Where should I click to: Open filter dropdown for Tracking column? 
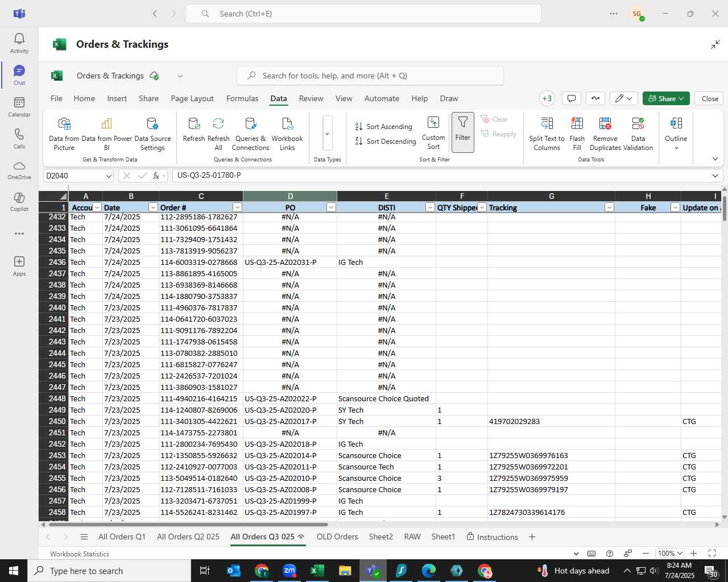(x=609, y=207)
